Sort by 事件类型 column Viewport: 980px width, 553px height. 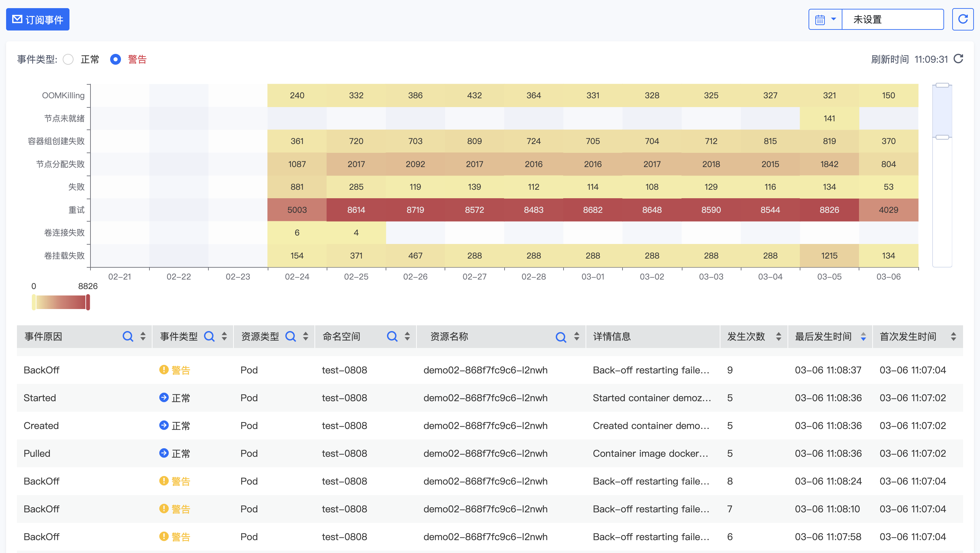pos(224,336)
